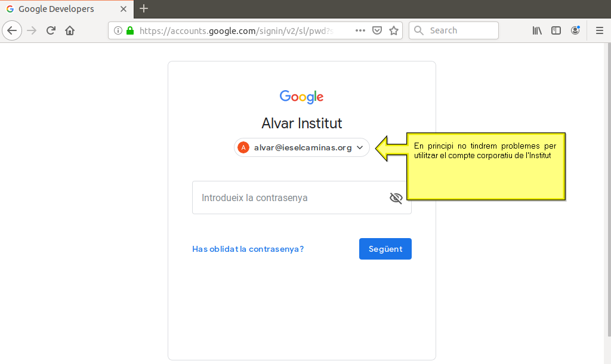Show site information icon in address bar
Viewport: 611px width, 364px height.
118,30
